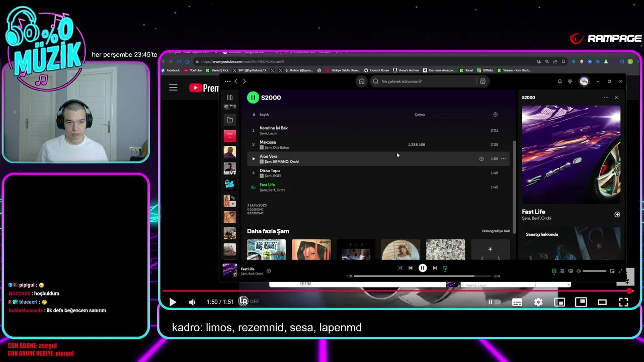Add 'Fast Life' to library from side panel
The width and height of the screenshot is (644, 362).
pos(617,215)
